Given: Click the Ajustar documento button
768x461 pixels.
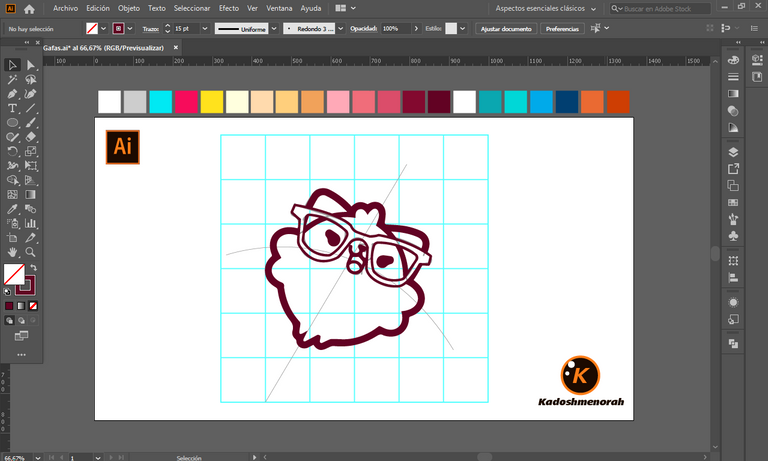Looking at the screenshot, I should 506,28.
